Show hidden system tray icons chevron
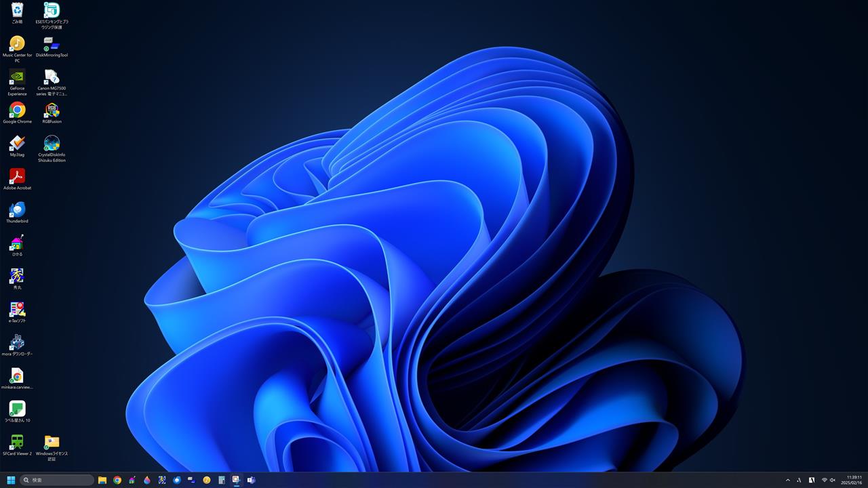Screen dimensions: 868x488 pyautogui.click(x=787, y=480)
